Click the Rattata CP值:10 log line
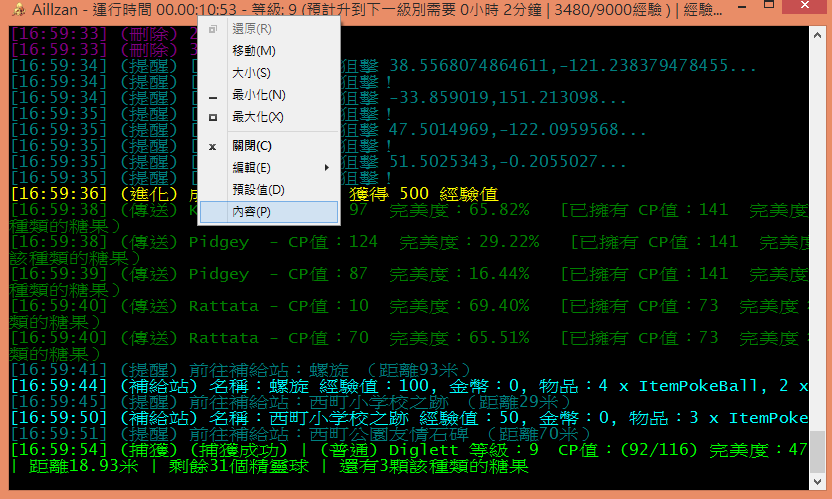Image resolution: width=832 pixels, height=499 pixels. point(410,306)
